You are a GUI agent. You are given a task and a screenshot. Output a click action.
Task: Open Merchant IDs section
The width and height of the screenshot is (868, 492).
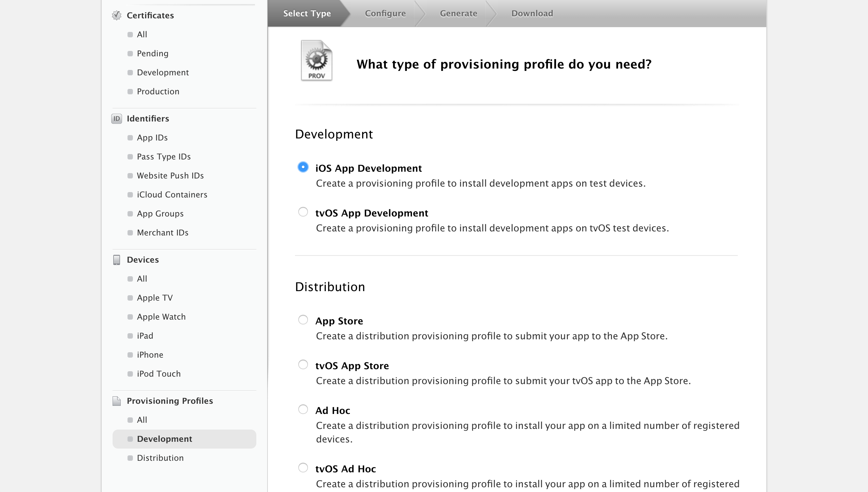point(162,232)
